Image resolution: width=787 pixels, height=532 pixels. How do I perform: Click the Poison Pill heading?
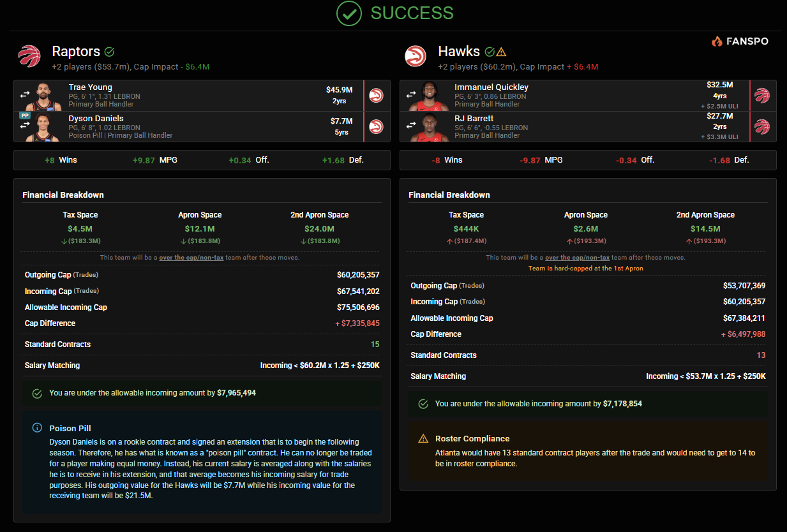[70, 429]
